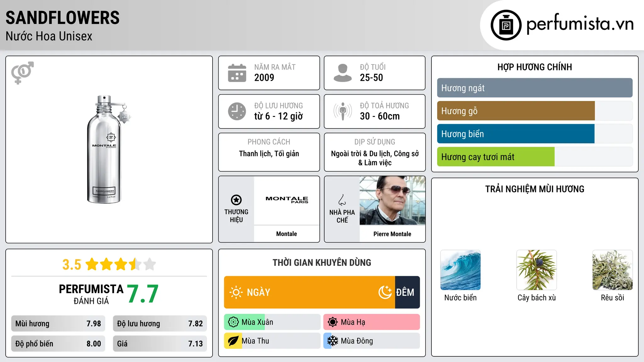Click the nose icon above Nhà pha chế
The width and height of the screenshot is (644, 362).
click(x=342, y=200)
